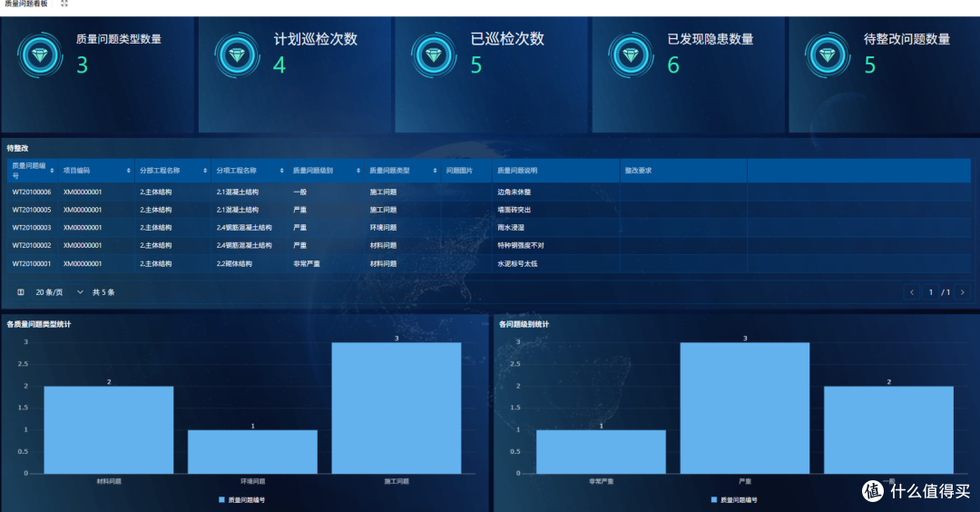Toggle 质量问题编号 legend in the type chart
980x512 pixels.
click(242, 499)
